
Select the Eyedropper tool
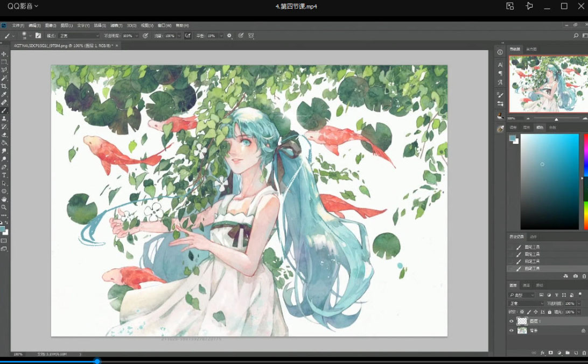[x=4, y=94]
